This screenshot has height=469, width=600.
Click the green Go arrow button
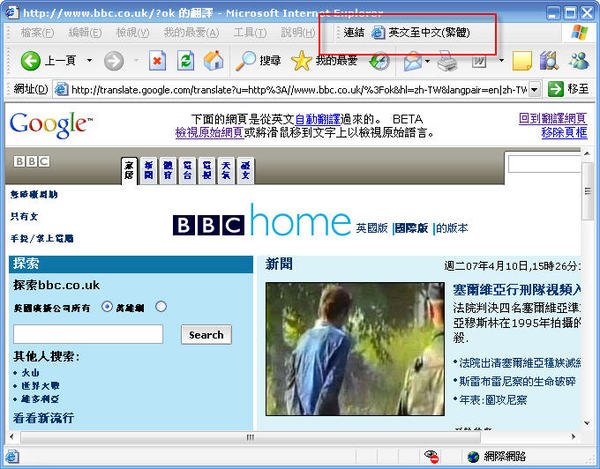pyautogui.click(x=556, y=89)
